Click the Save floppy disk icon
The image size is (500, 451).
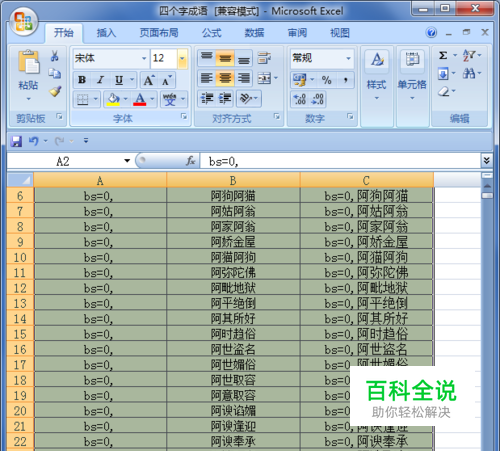coord(16,141)
